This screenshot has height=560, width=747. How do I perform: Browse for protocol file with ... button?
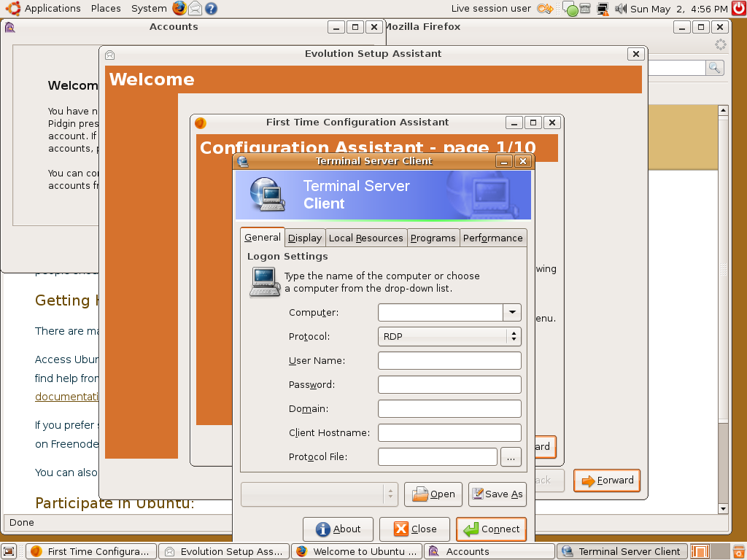[511, 457]
